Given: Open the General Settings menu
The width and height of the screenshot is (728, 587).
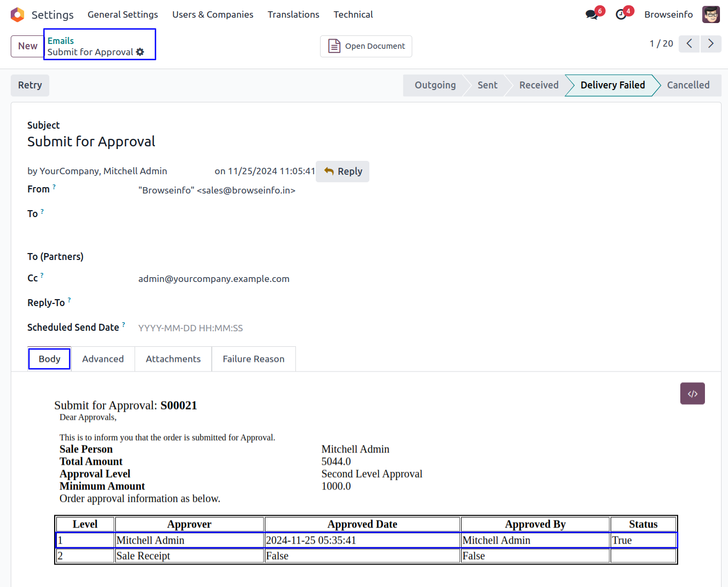Looking at the screenshot, I should (x=123, y=14).
